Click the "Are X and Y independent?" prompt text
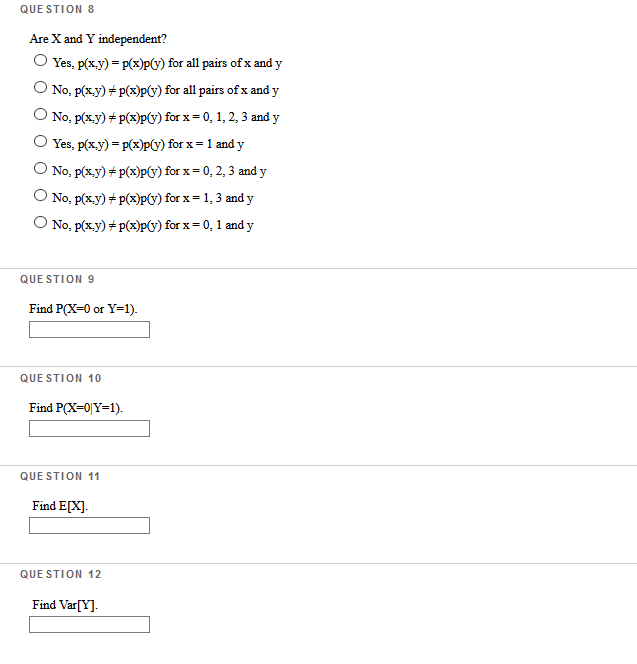Image resolution: width=637 pixels, height=664 pixels. point(98,39)
